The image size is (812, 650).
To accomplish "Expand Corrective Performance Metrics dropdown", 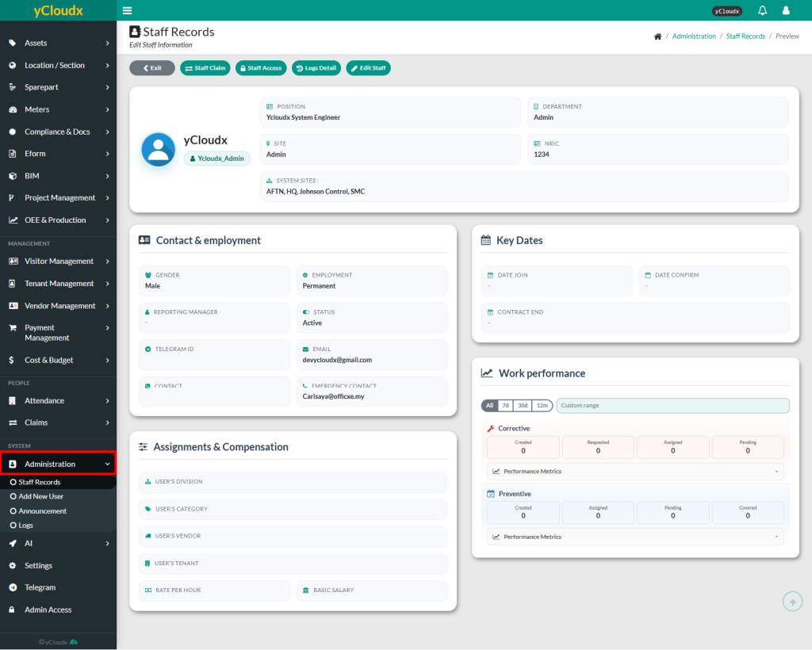I will coord(635,472).
